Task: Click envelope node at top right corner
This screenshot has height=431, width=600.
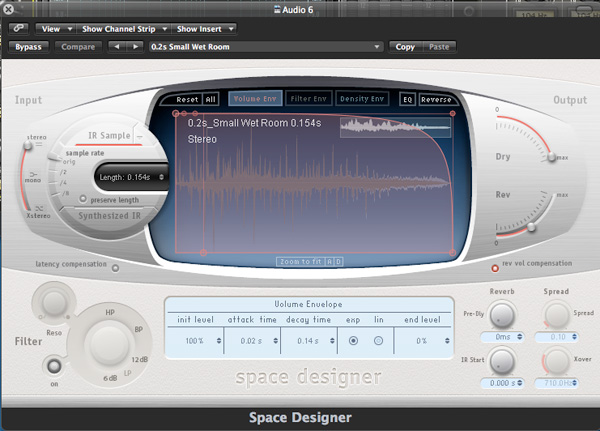Action: coord(453,113)
